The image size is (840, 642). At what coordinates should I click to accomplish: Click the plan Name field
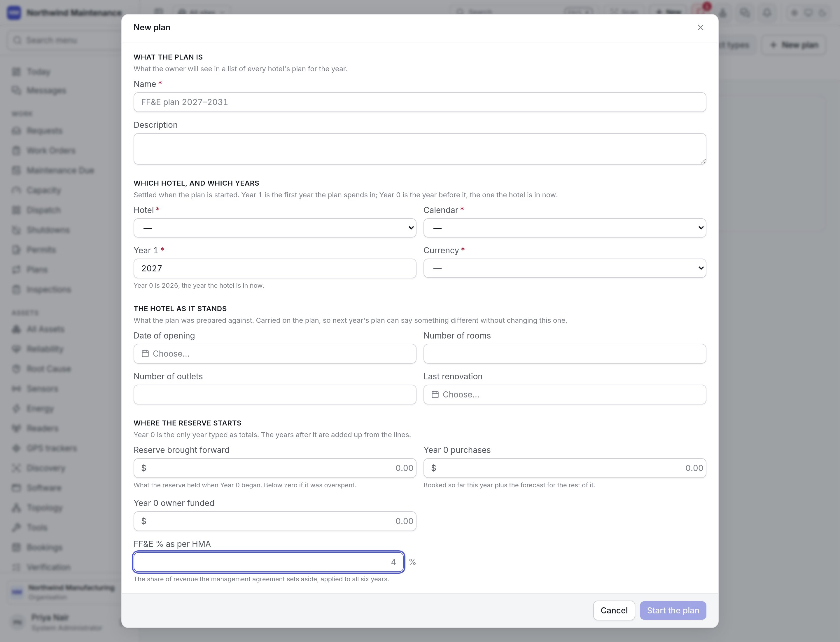pos(419,102)
